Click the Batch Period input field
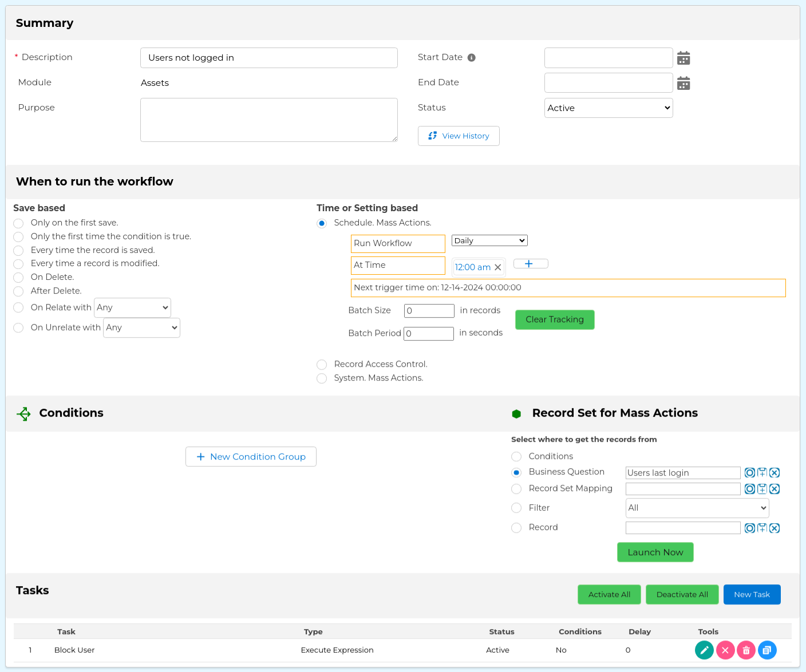 (x=429, y=334)
